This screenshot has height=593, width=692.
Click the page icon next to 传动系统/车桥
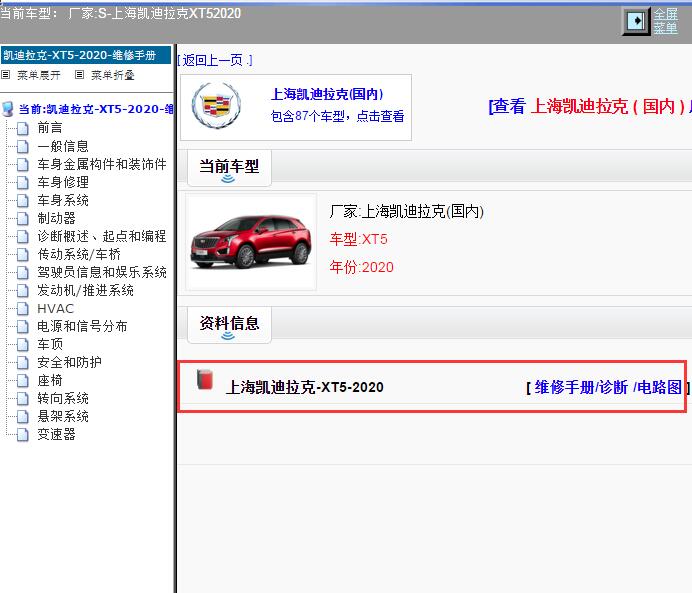pos(23,255)
